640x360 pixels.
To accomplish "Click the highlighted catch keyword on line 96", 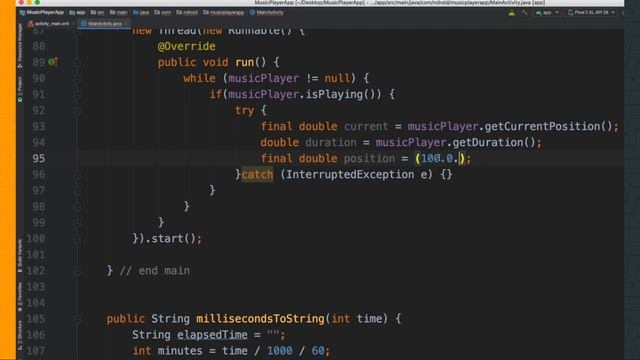I will pyautogui.click(x=257, y=175).
